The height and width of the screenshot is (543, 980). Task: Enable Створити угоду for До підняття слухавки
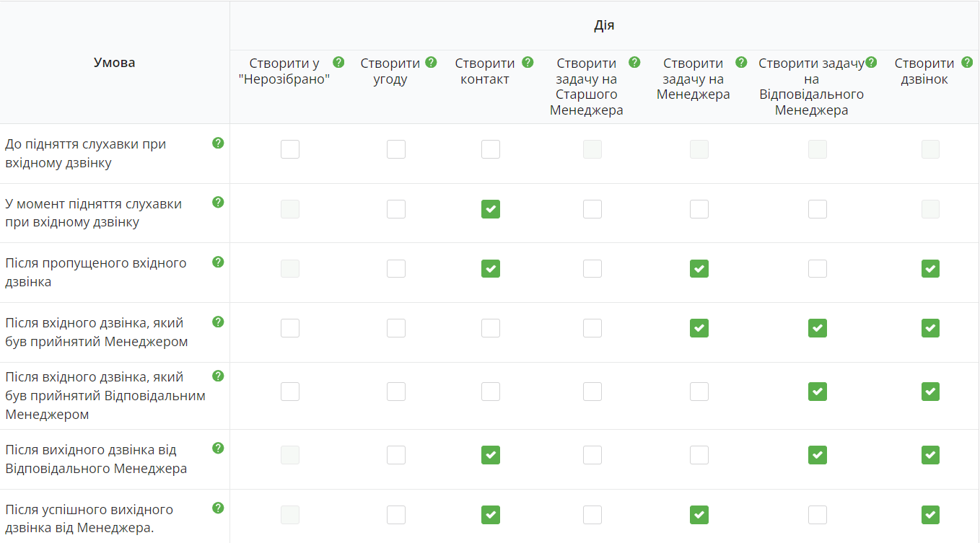click(x=396, y=149)
